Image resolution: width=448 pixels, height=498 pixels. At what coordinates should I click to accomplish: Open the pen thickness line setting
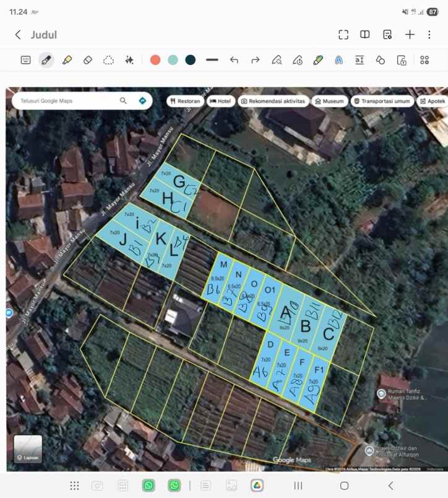(x=212, y=59)
